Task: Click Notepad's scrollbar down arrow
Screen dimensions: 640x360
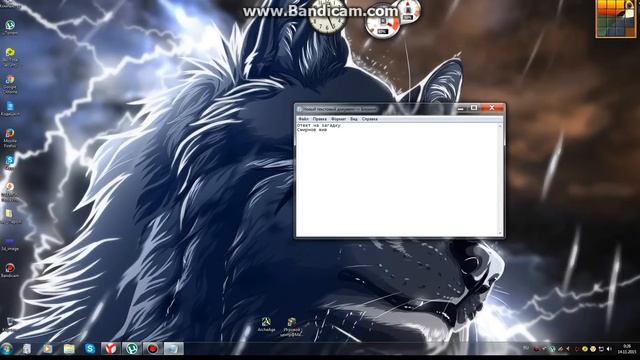Action: (500, 233)
